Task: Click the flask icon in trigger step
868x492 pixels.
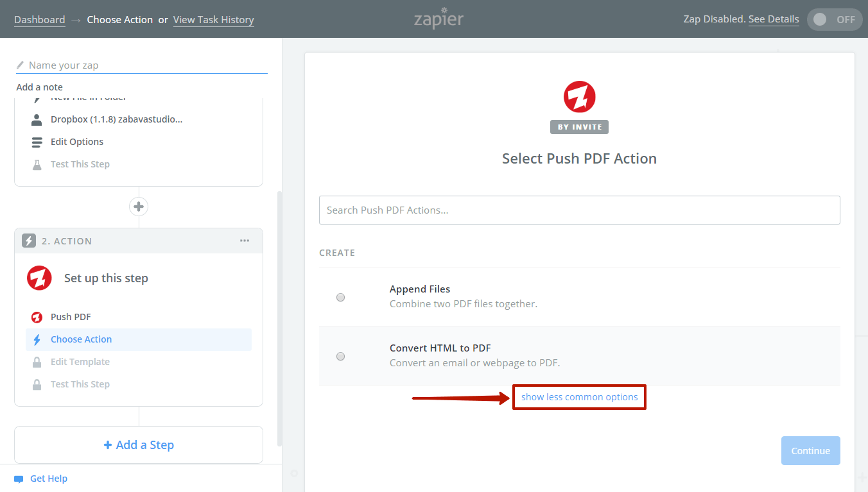Action: pyautogui.click(x=37, y=164)
